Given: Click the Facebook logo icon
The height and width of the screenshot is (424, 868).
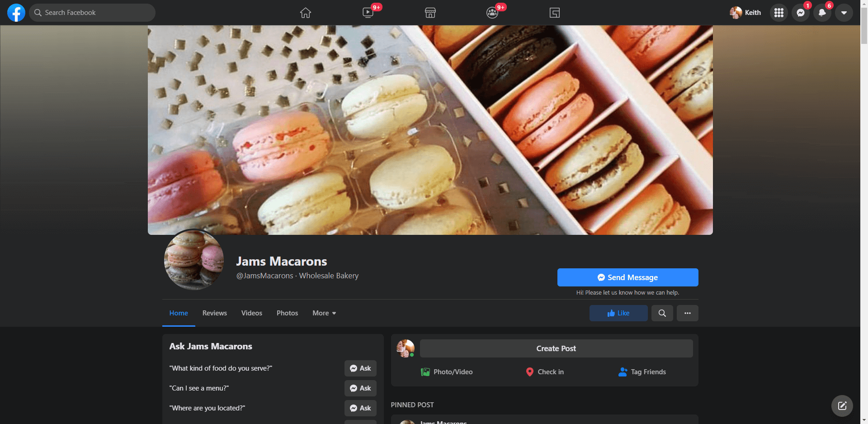Looking at the screenshot, I should click(16, 13).
